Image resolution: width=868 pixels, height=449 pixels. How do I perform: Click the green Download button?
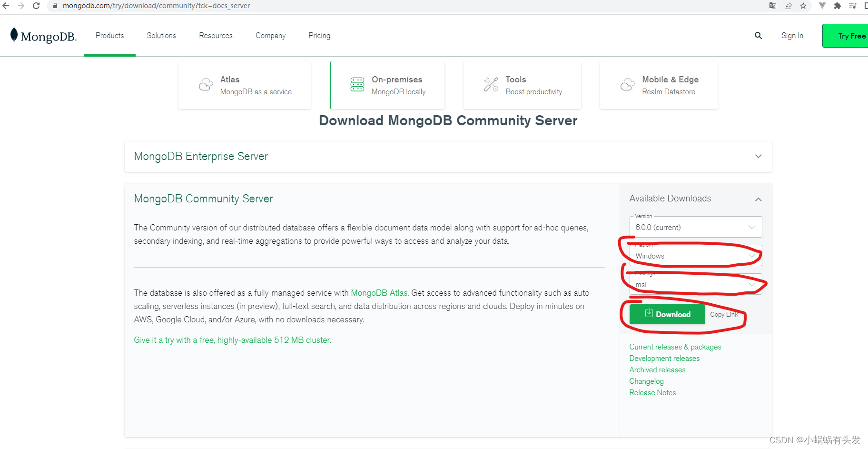coord(667,314)
